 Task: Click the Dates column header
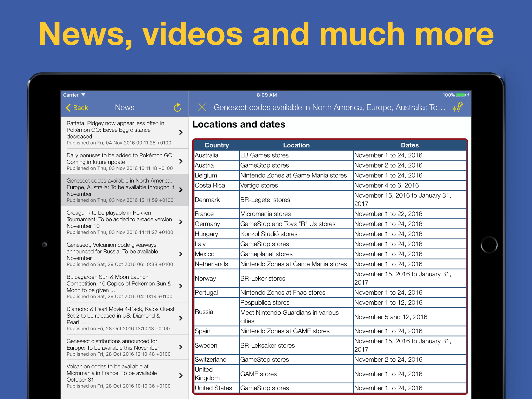coord(410,145)
